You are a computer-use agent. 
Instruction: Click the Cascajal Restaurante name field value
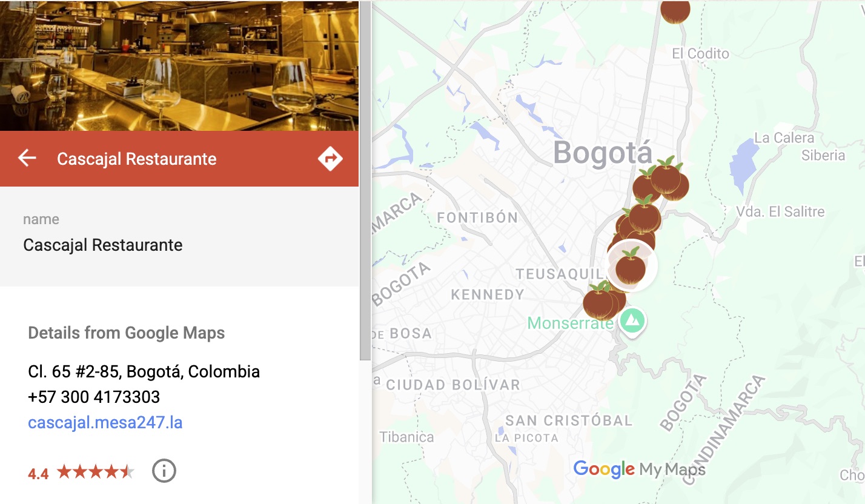pos(103,245)
